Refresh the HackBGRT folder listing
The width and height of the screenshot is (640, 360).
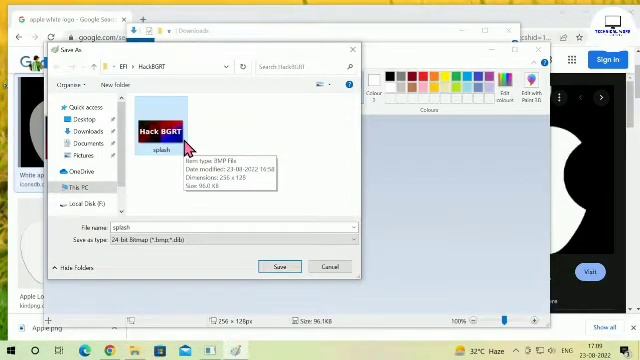[x=243, y=67]
